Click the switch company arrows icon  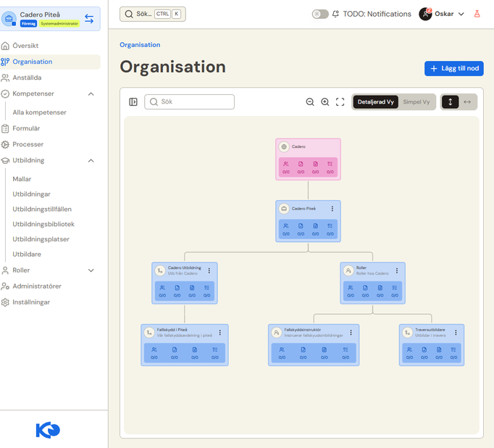click(89, 19)
